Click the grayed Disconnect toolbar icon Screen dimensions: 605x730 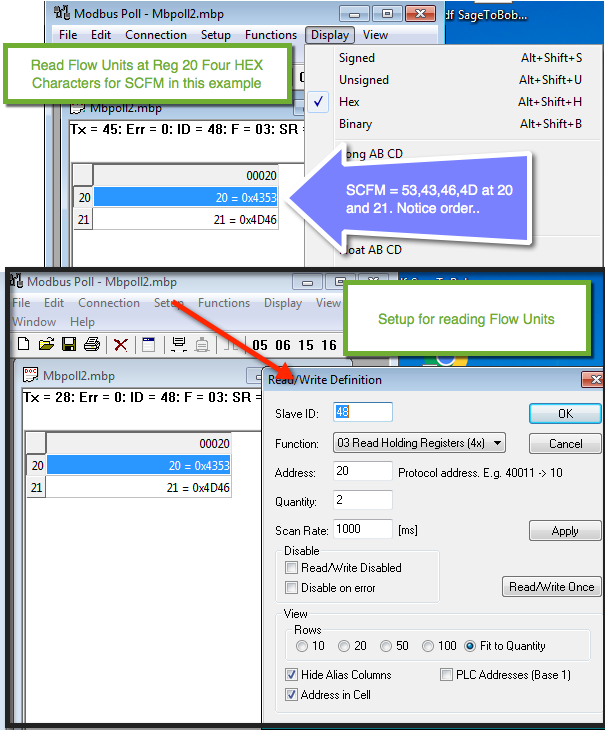click(x=202, y=345)
